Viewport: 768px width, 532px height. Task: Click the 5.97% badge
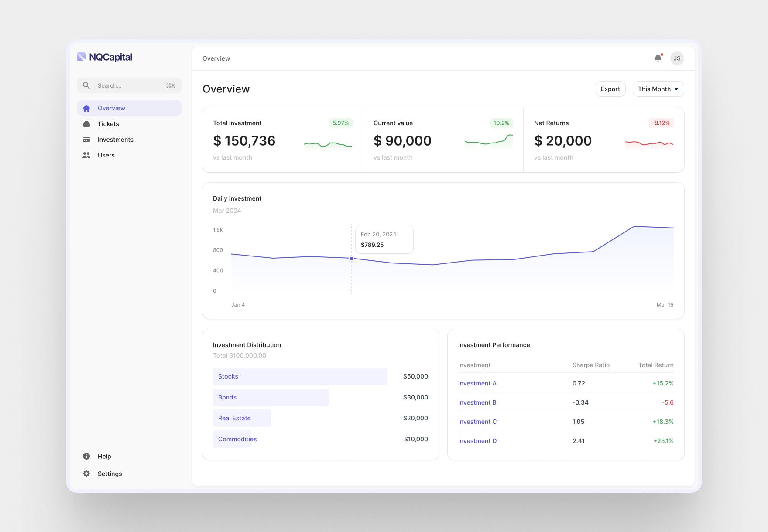click(340, 123)
